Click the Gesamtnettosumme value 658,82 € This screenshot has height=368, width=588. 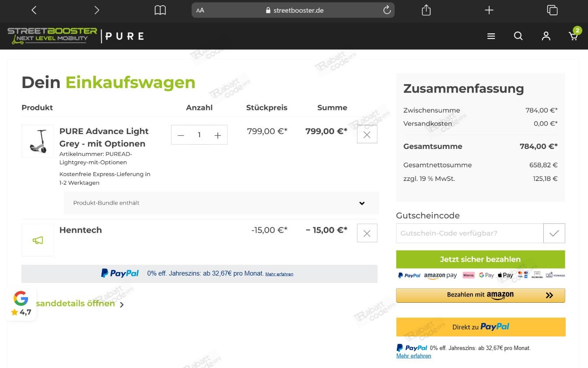coord(543,165)
